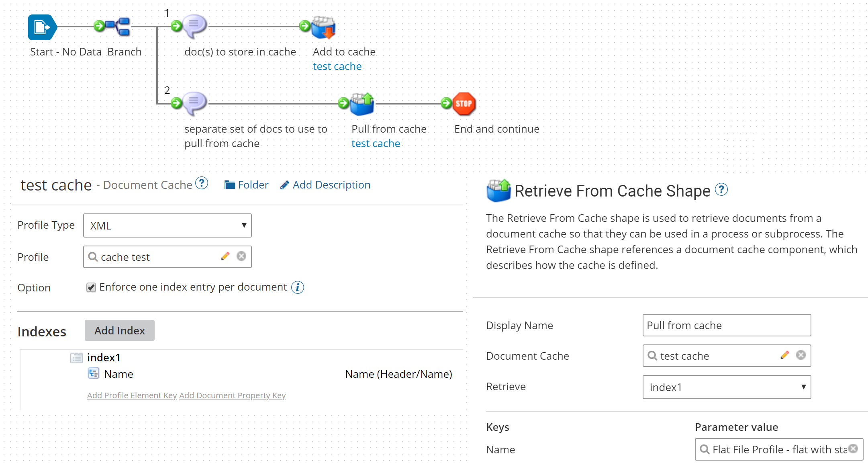
Task: Toggle Enforce one index entry per document
Action: point(91,287)
